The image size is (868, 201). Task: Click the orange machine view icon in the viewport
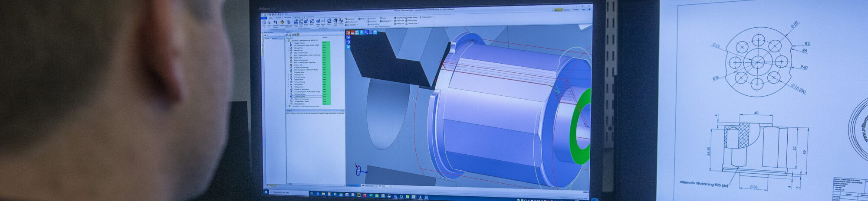tap(352, 32)
